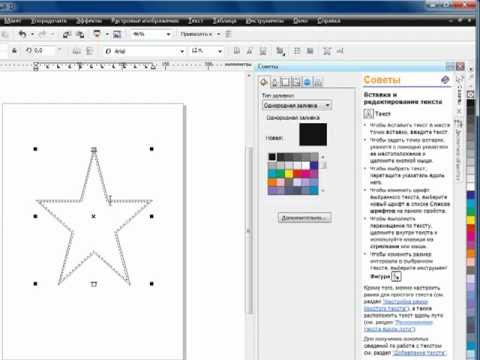Toggle underline text formatting
Viewport: 480px width, 360px height.
[x=263, y=51]
